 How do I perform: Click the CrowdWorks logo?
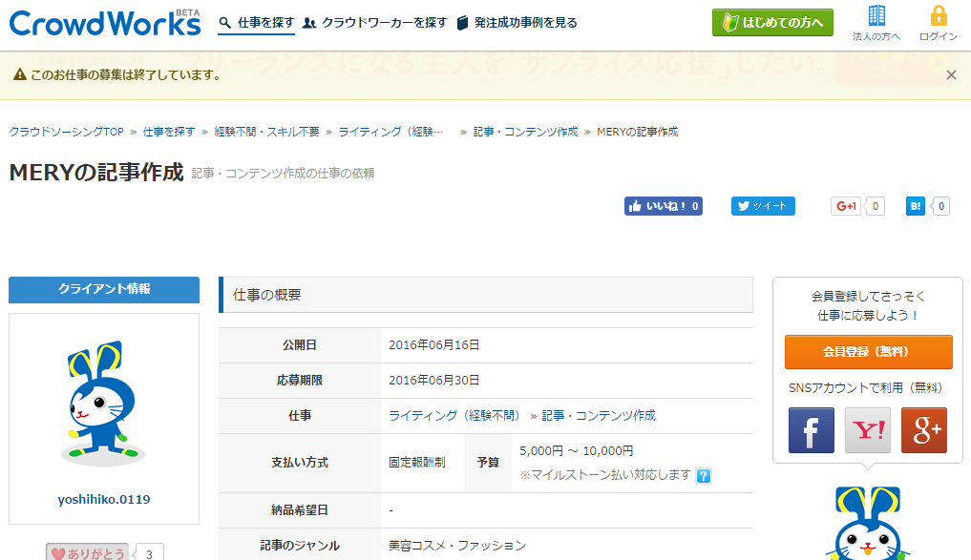tap(105, 23)
